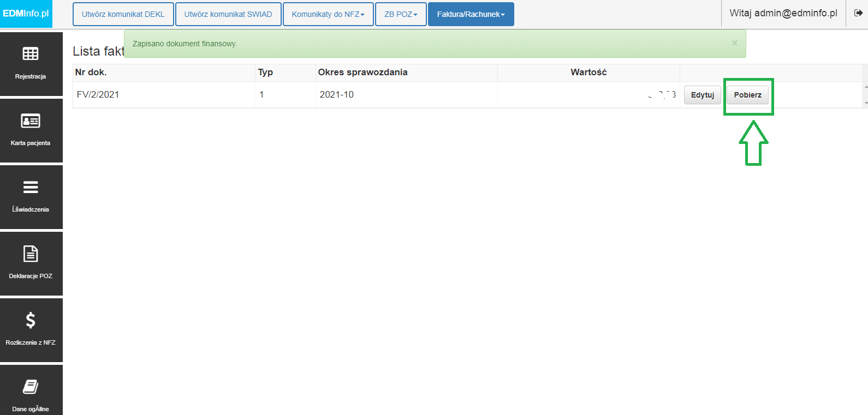Click the logout icon next to admin greeting
Viewport: 868px width, 415px height.
point(858,13)
